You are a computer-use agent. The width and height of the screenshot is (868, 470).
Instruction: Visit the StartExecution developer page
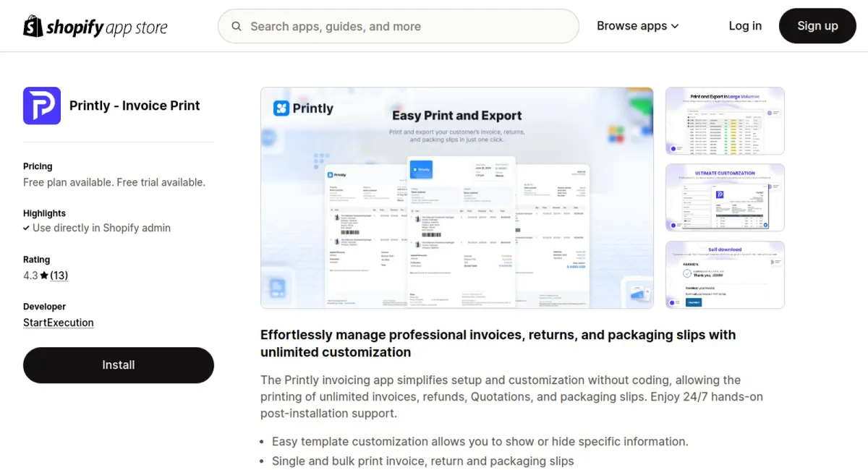pyautogui.click(x=59, y=322)
